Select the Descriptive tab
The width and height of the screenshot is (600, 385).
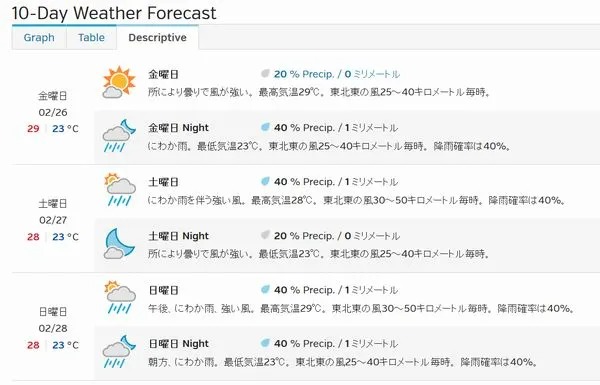coord(158,38)
